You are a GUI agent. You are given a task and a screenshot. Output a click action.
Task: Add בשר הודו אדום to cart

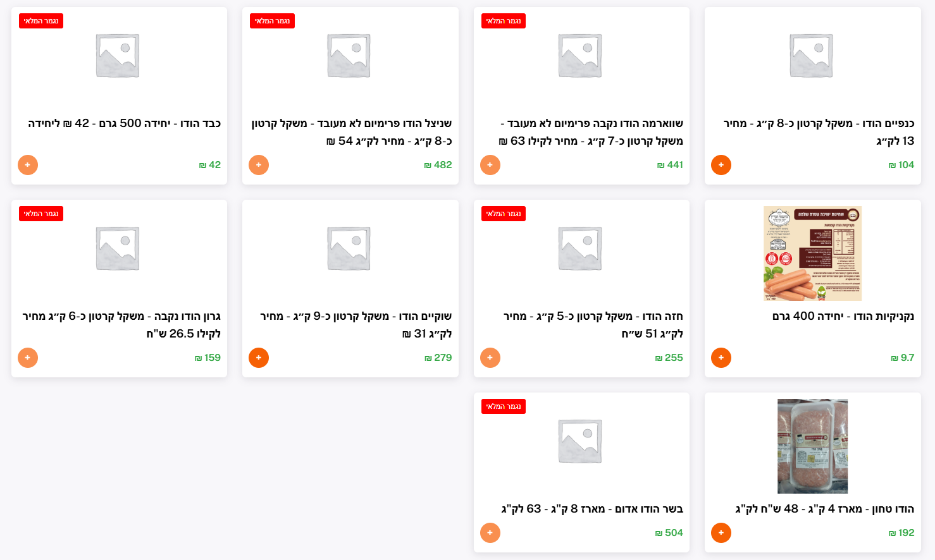[x=490, y=533]
